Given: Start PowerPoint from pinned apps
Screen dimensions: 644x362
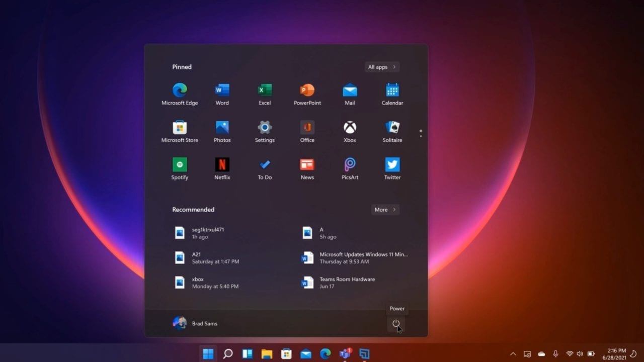Looking at the screenshot, I should pyautogui.click(x=307, y=94).
